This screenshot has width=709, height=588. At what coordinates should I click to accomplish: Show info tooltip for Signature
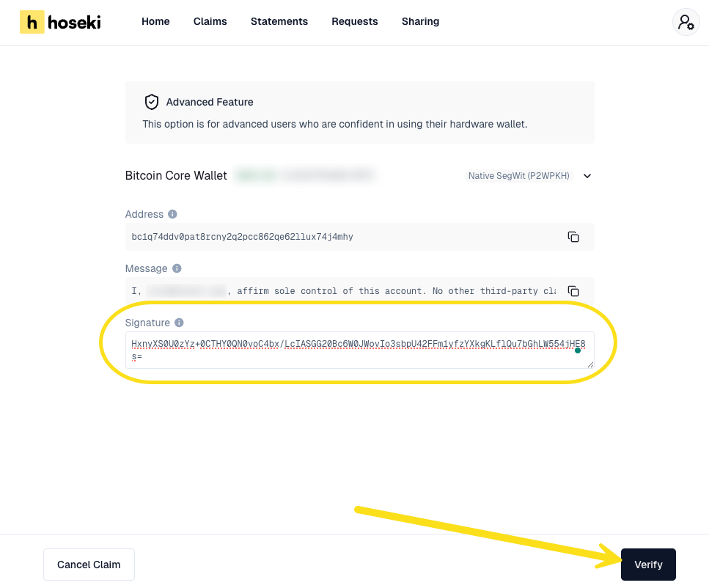(x=179, y=323)
